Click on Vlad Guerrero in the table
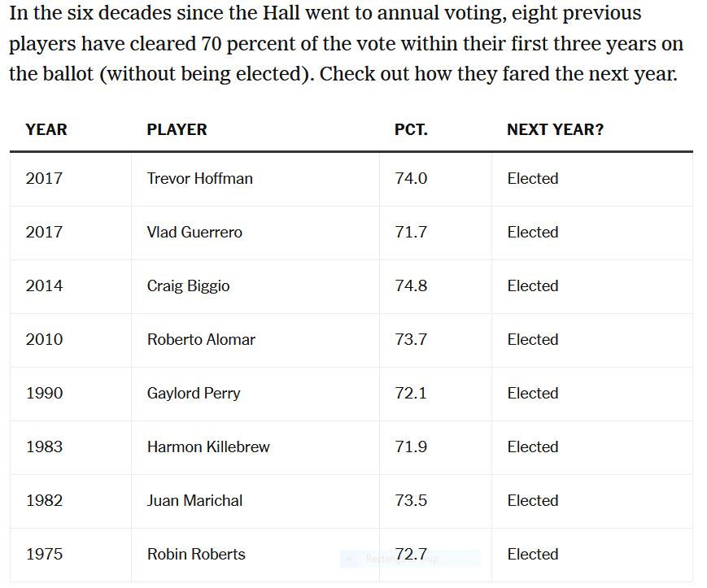 tap(194, 232)
